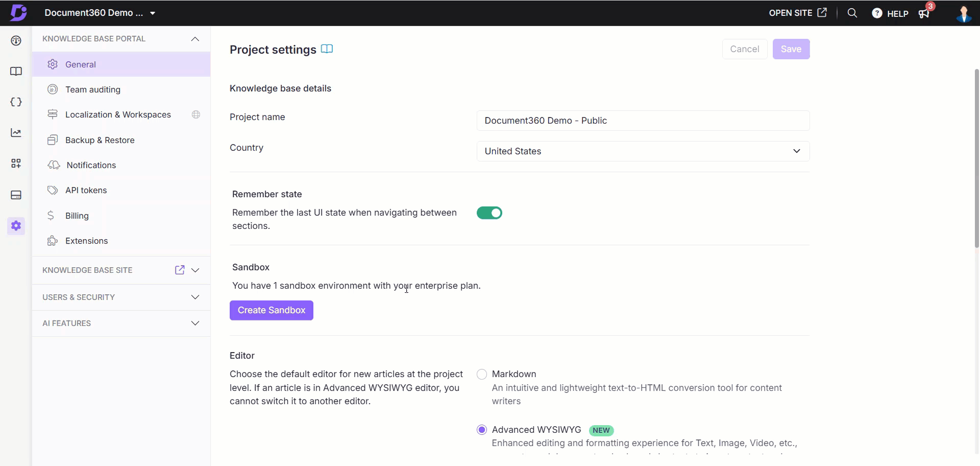The width and height of the screenshot is (980, 466).
Task: Click the Cancel button
Action: click(745, 49)
